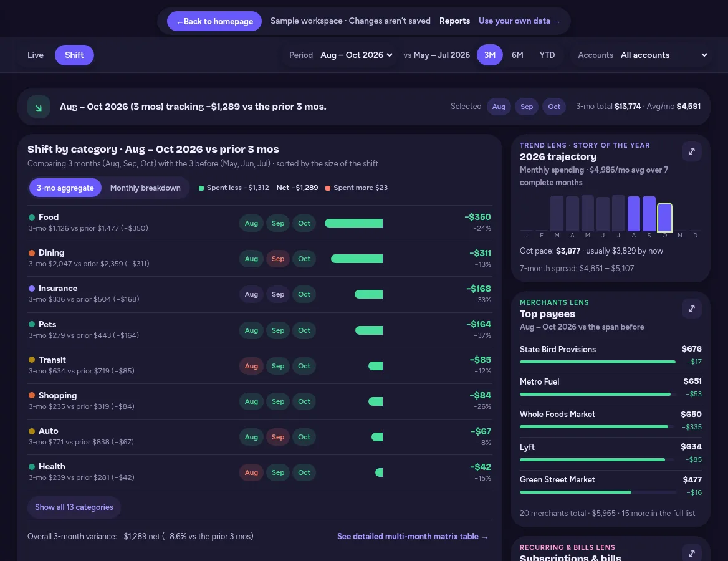The image size is (728, 561).
Task: Click the Oct chip in the Insurance row
Action: (304, 294)
